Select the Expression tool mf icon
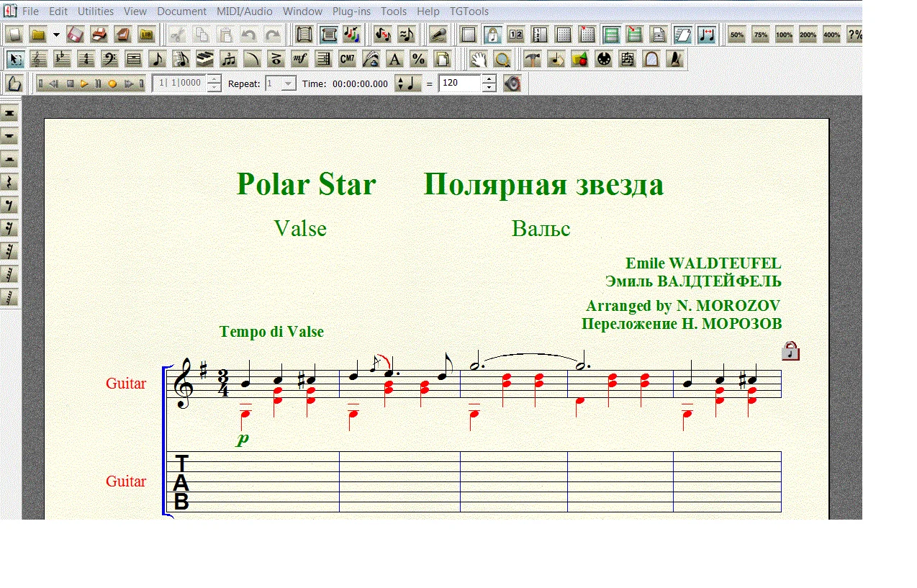This screenshot has height=588, width=917. point(299,58)
